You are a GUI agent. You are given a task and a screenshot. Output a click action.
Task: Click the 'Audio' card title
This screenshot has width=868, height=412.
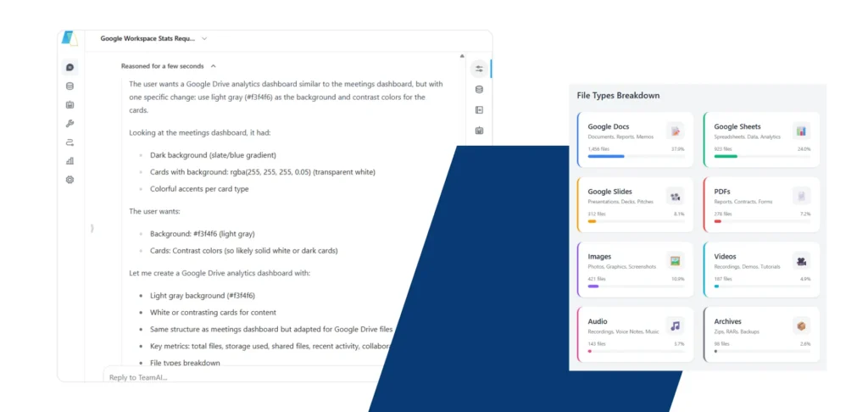click(x=598, y=321)
